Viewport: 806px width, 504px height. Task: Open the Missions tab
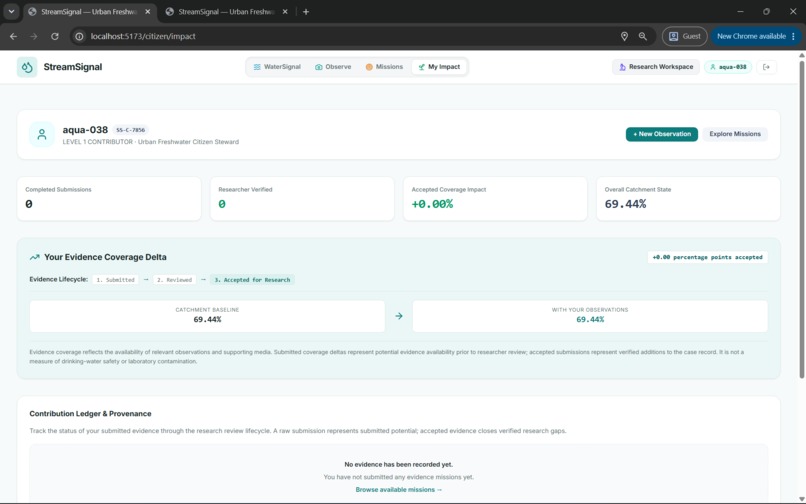tap(384, 67)
